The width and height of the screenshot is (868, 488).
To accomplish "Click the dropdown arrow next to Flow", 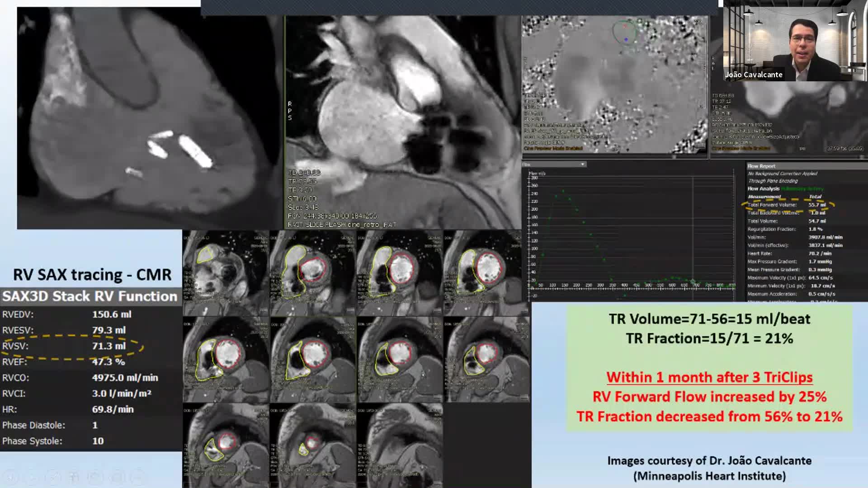I will (x=582, y=164).
